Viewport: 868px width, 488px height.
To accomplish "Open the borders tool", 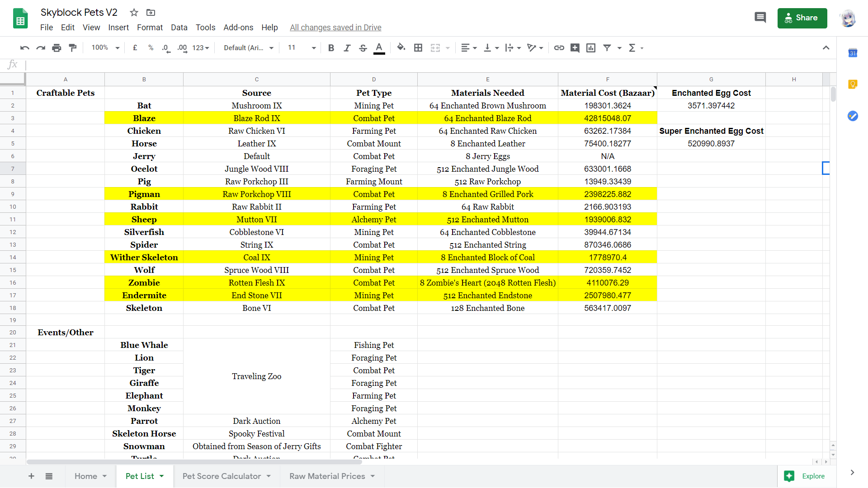I will tap(418, 48).
